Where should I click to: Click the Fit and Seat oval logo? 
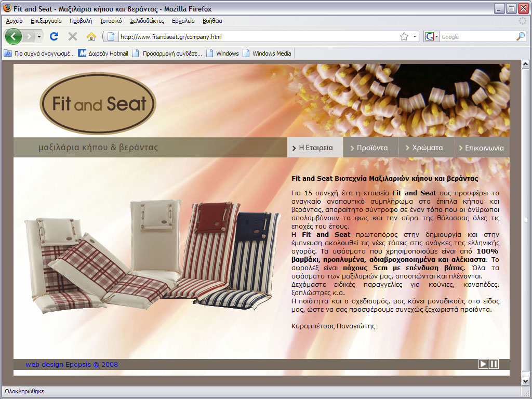98,103
